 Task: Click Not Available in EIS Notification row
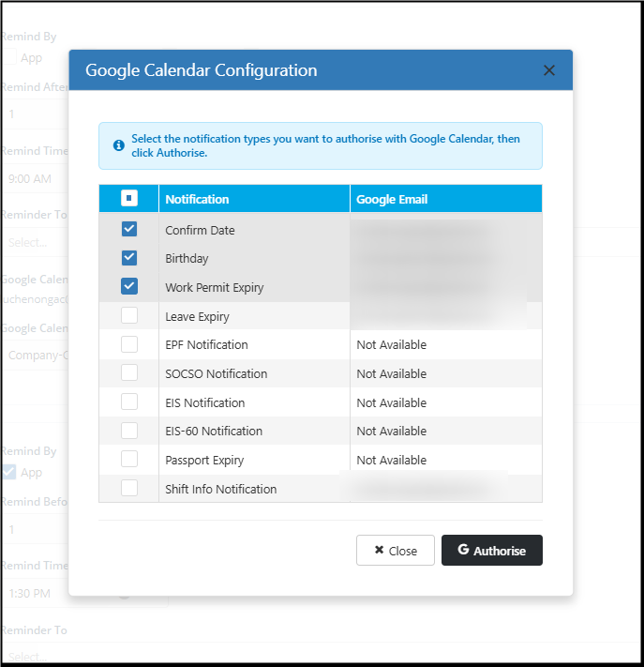click(x=392, y=402)
